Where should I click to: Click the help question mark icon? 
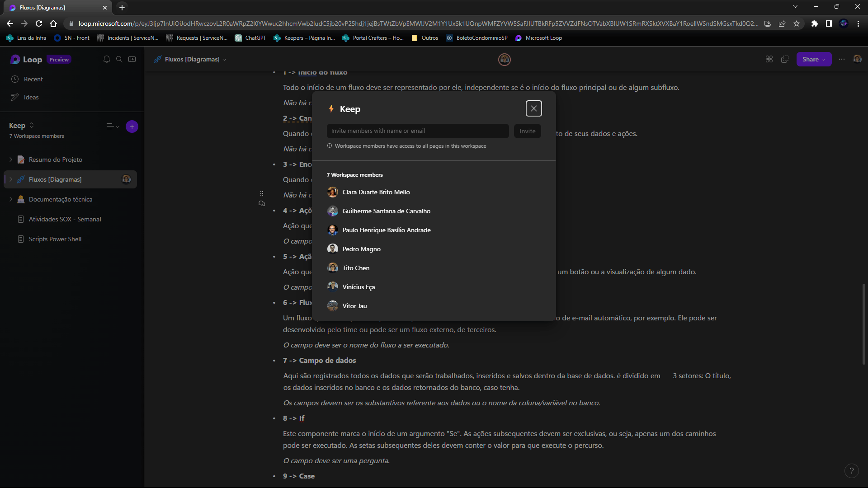pyautogui.click(x=851, y=471)
